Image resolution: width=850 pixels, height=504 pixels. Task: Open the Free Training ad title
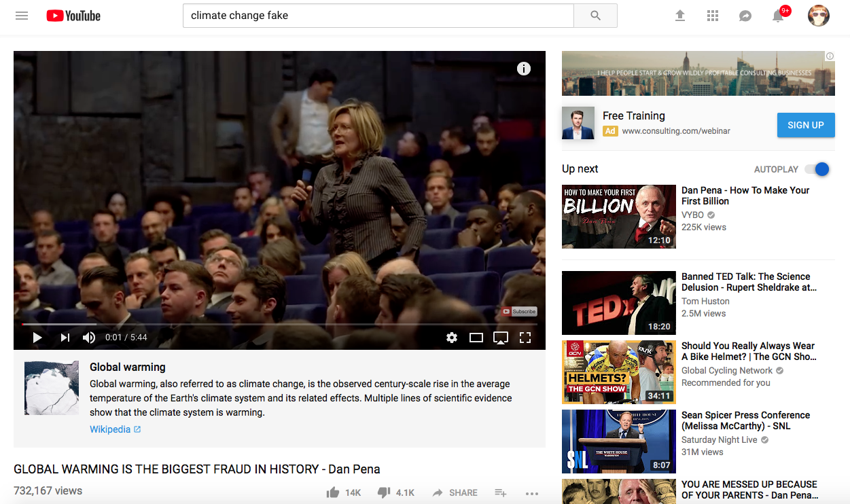click(634, 115)
